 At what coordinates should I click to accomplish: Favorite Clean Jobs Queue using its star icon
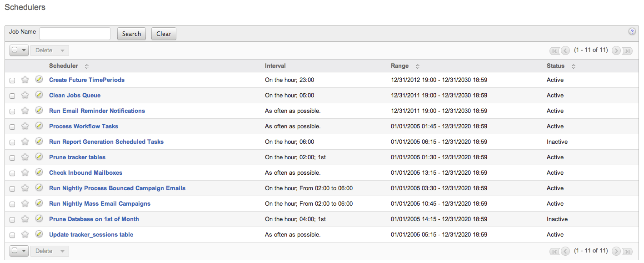[25, 95]
